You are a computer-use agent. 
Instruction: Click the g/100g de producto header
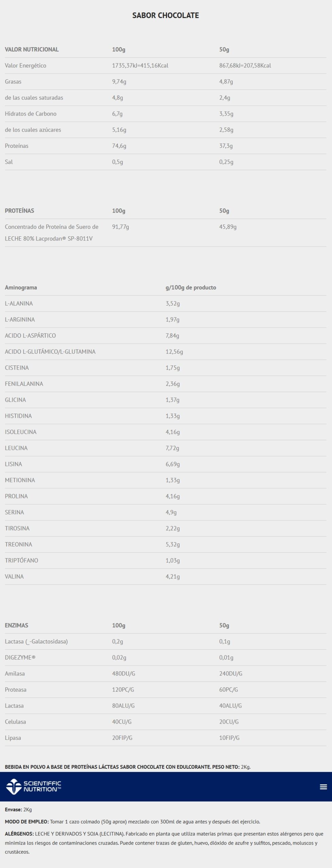click(x=191, y=288)
